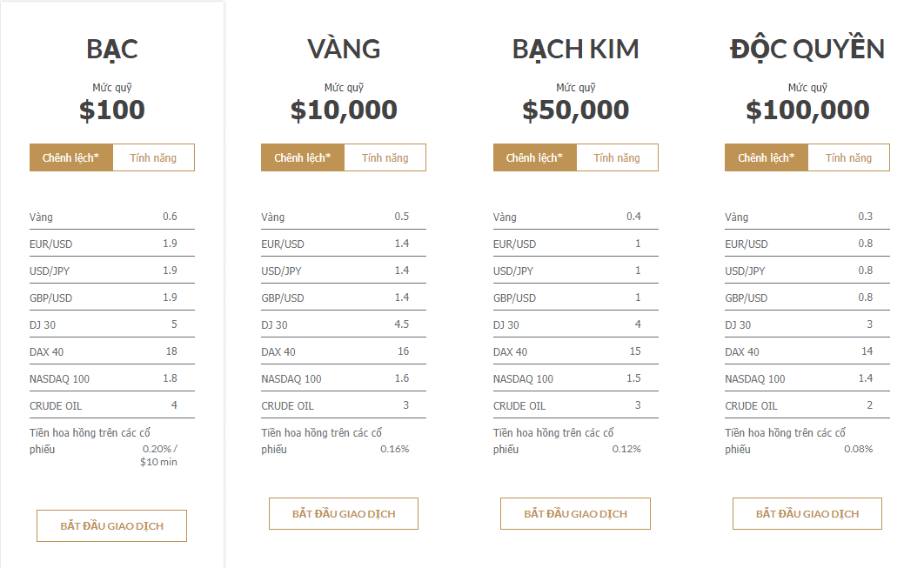This screenshot has height=568, width=924.
Task: Click CRUDE OIL row in ĐỘC QUYỀN plan
Action: pos(807,405)
